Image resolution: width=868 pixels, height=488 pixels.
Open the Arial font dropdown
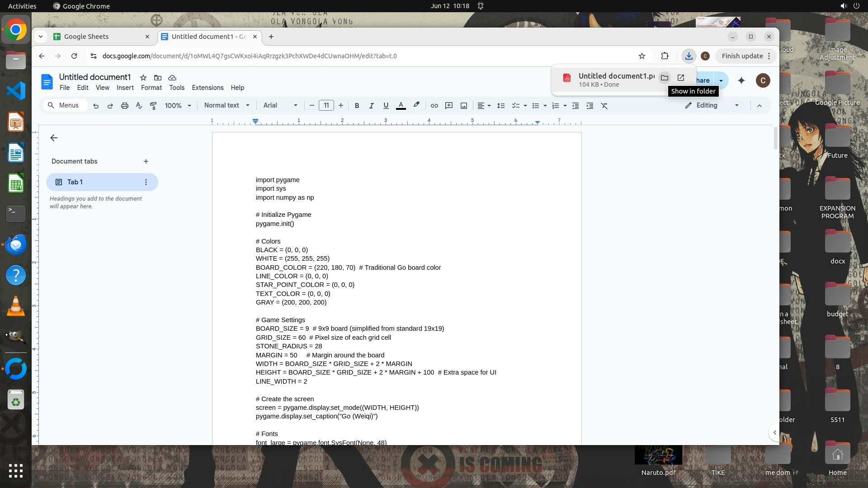pos(280,105)
